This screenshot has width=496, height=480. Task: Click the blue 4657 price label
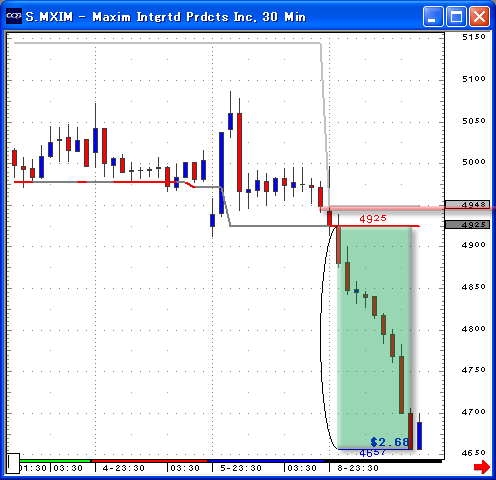coord(372,453)
